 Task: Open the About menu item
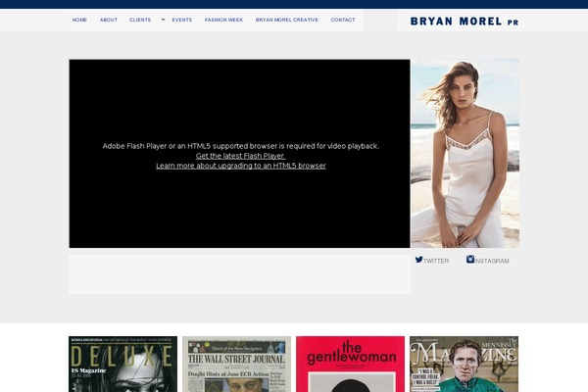(x=108, y=20)
